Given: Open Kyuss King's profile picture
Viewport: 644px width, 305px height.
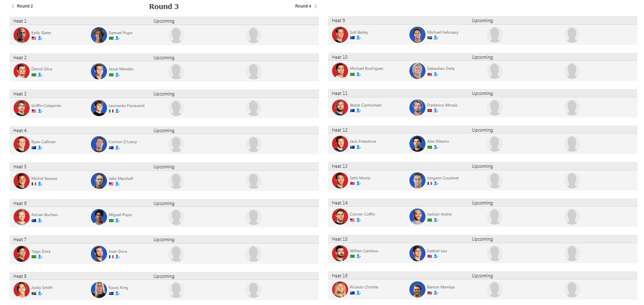Looking at the screenshot, I should point(99,290).
